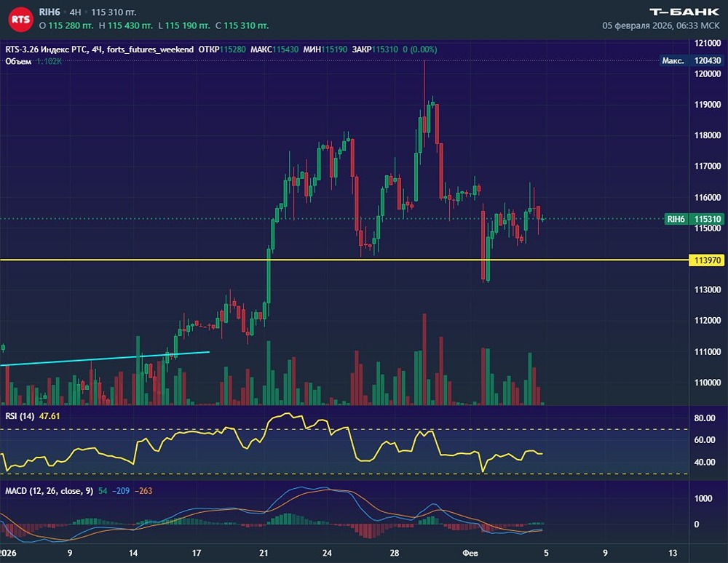Click the red RTS logo icon
The image size is (728, 563).
click(x=22, y=19)
